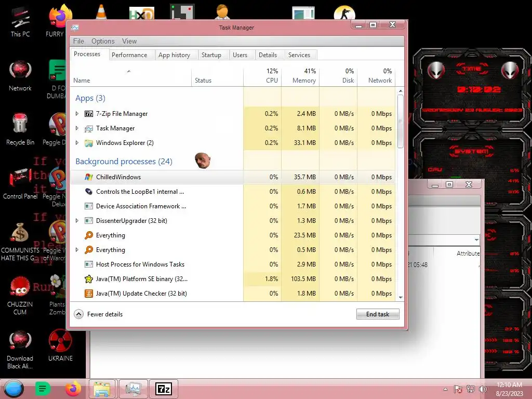Open the Options menu

(x=103, y=41)
